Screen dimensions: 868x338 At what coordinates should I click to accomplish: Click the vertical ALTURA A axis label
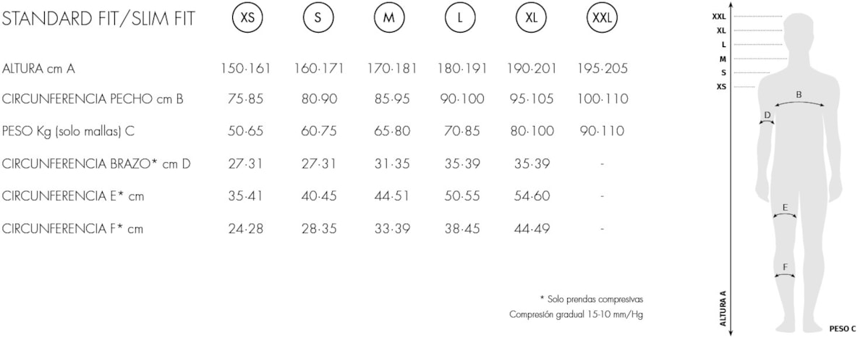point(723,308)
